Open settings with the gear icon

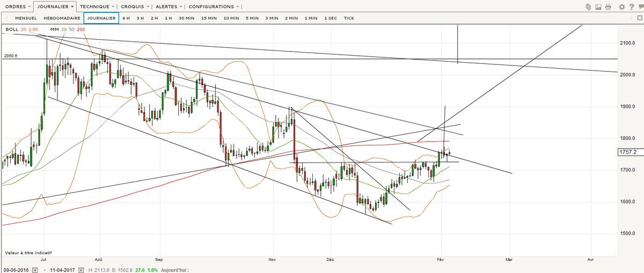point(621,7)
